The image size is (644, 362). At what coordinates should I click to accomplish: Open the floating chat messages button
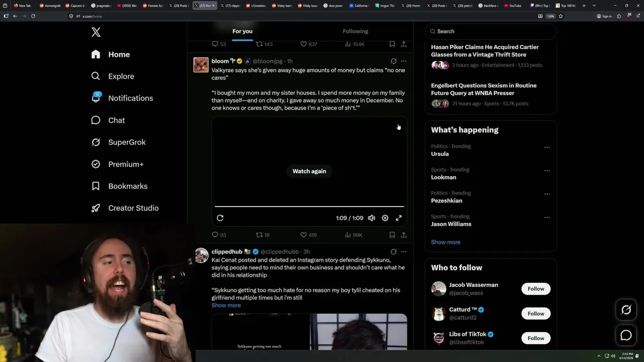tap(626, 335)
